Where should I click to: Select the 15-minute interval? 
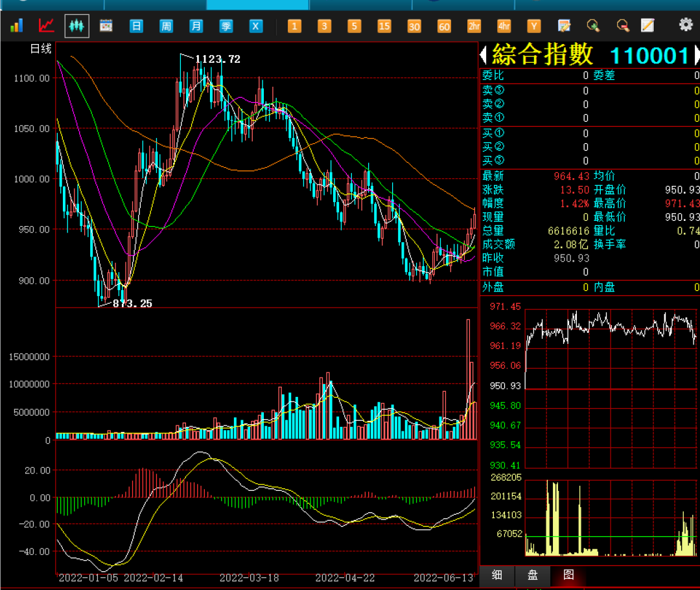[384, 26]
